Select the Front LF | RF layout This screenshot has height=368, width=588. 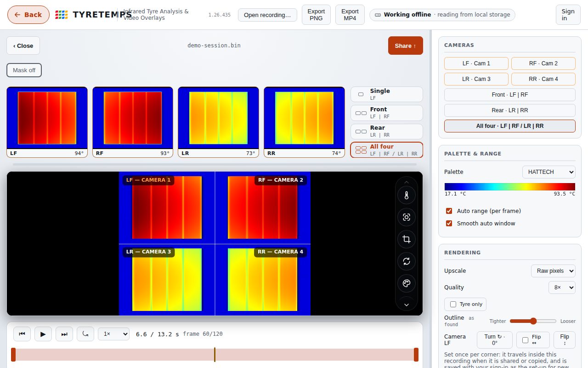click(x=387, y=113)
